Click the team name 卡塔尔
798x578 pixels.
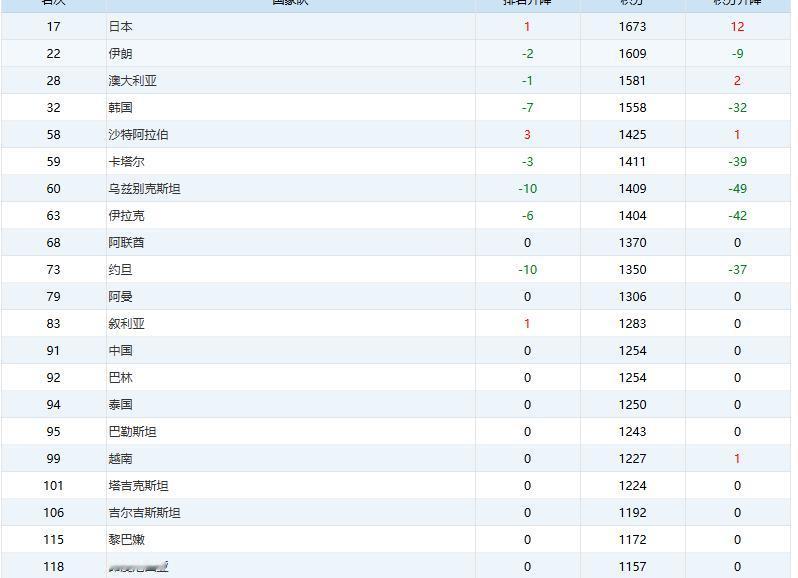pos(126,161)
